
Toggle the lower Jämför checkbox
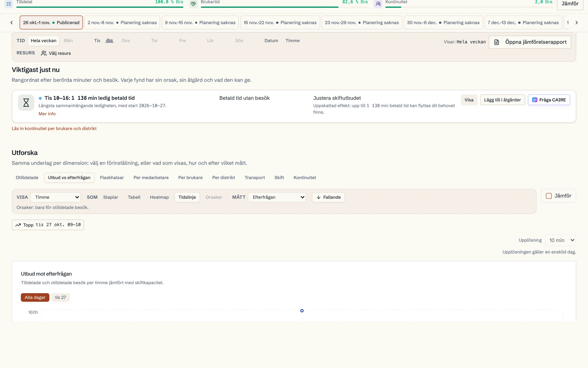549,196
